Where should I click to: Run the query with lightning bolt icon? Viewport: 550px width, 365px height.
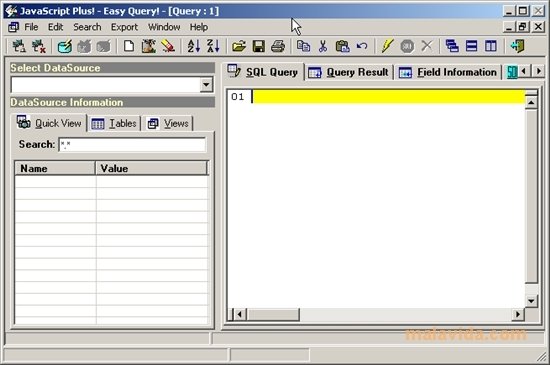coord(387,46)
